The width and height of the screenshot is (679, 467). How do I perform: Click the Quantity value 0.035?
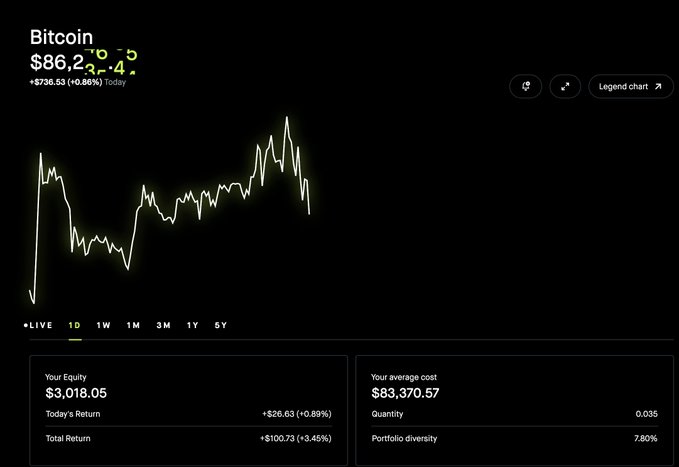click(647, 414)
